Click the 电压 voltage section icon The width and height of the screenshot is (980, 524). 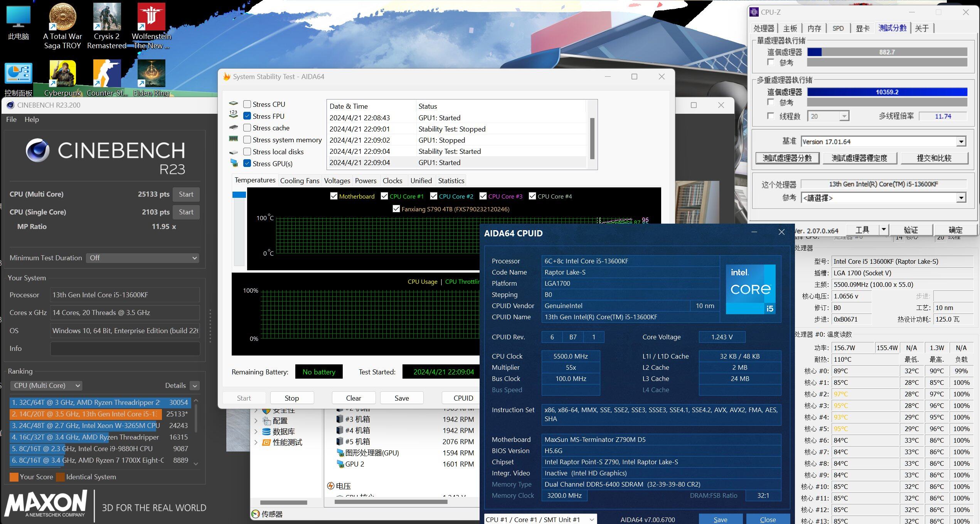(x=330, y=486)
